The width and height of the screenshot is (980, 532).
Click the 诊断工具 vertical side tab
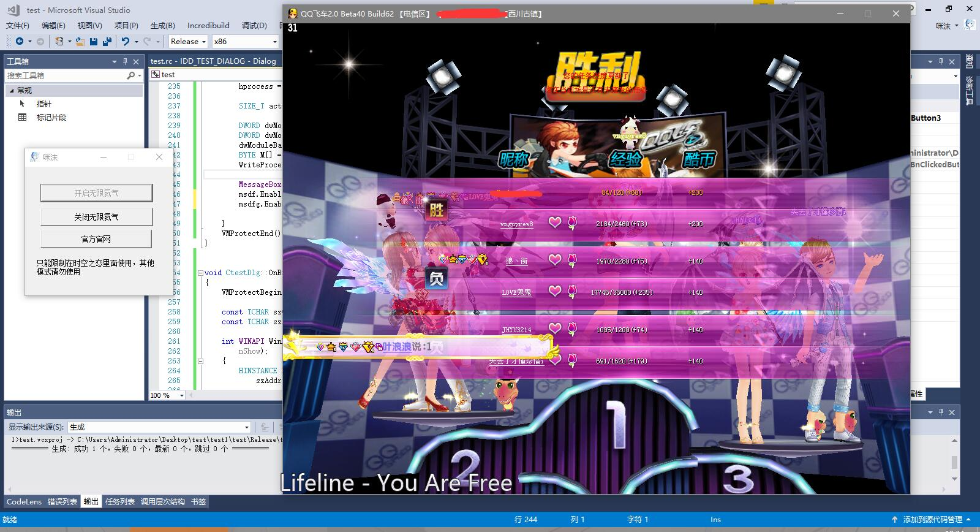(x=970, y=91)
